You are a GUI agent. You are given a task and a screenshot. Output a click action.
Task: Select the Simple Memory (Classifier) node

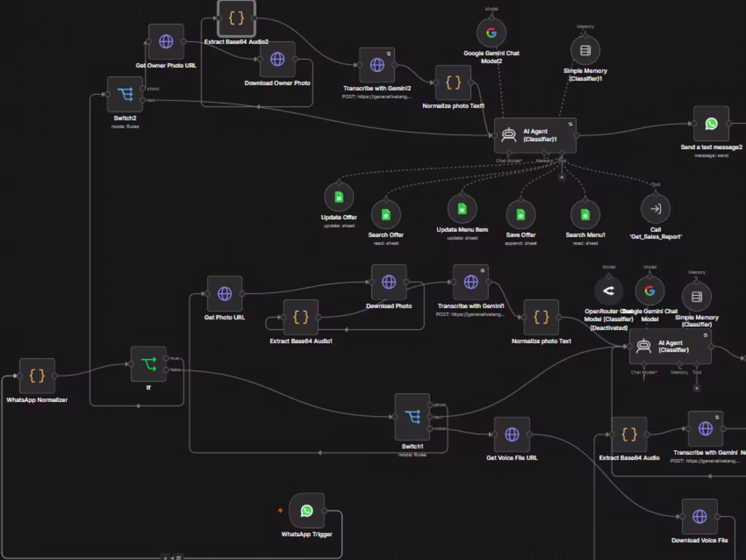coord(696,297)
